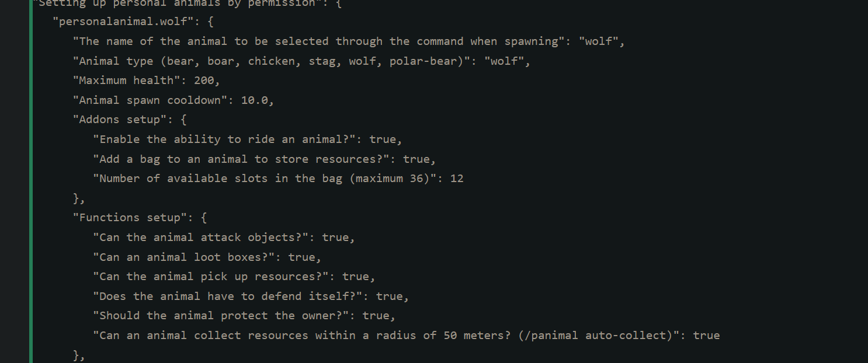Click the closing brace after Addons setup
The height and width of the screenshot is (363, 868).
pos(76,198)
